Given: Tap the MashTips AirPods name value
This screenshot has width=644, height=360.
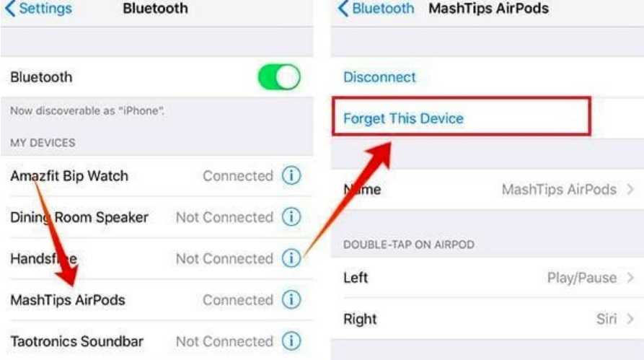Looking at the screenshot, I should [x=559, y=190].
